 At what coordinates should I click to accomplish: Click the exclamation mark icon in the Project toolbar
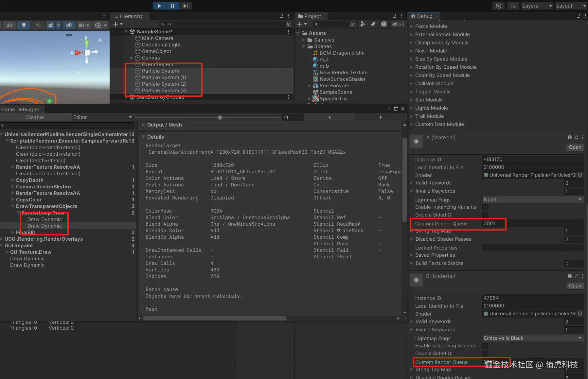point(384,24)
